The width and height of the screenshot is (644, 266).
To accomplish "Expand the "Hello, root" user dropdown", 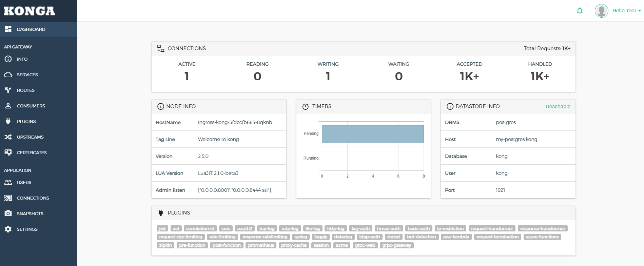I will coord(627,11).
